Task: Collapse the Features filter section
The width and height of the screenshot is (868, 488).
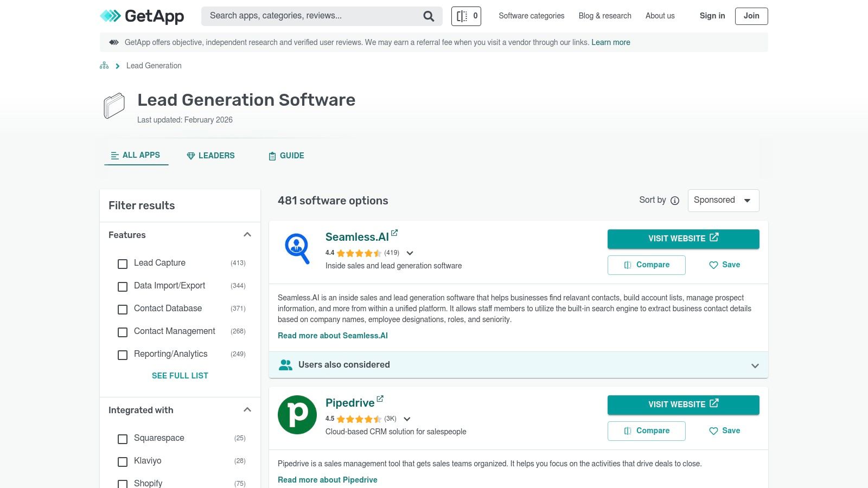Action: coord(247,234)
